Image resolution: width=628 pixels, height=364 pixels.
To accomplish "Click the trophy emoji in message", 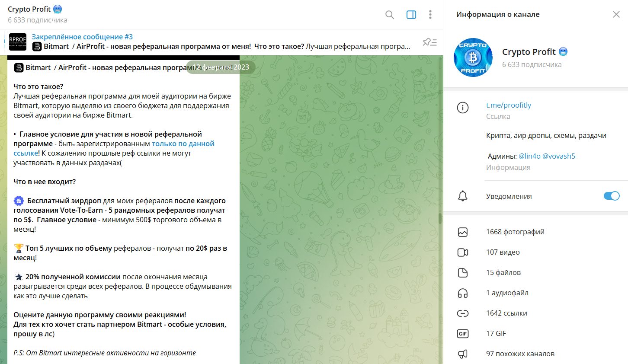I will (19, 248).
